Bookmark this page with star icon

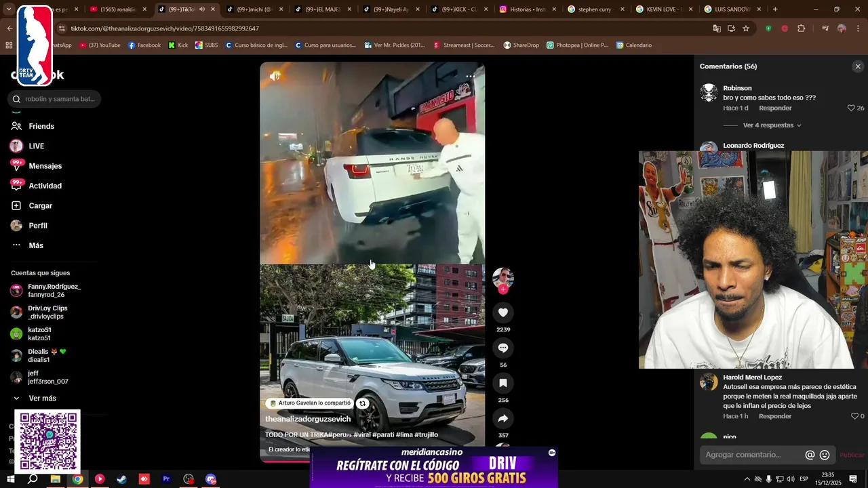click(x=746, y=28)
